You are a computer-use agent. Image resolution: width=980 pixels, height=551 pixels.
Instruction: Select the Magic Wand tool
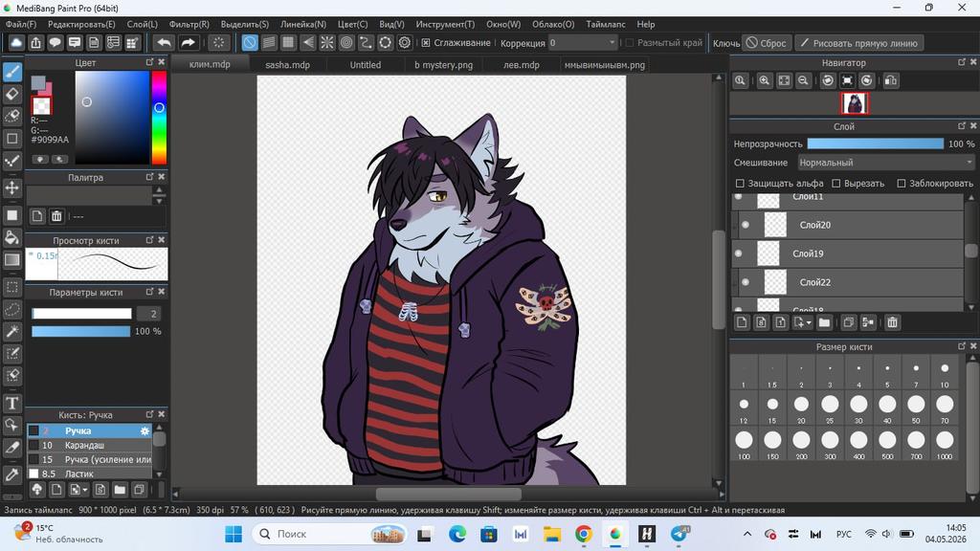(x=11, y=331)
